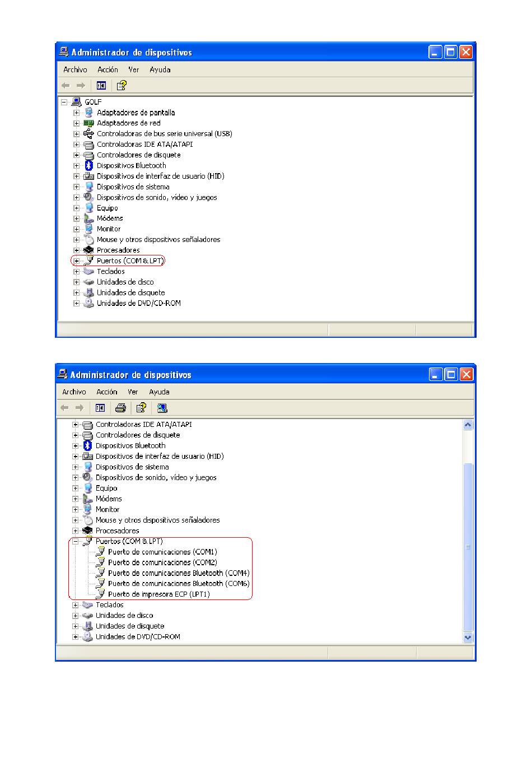
Task: Click print icon in bottom window toolbar
Action: [120, 408]
